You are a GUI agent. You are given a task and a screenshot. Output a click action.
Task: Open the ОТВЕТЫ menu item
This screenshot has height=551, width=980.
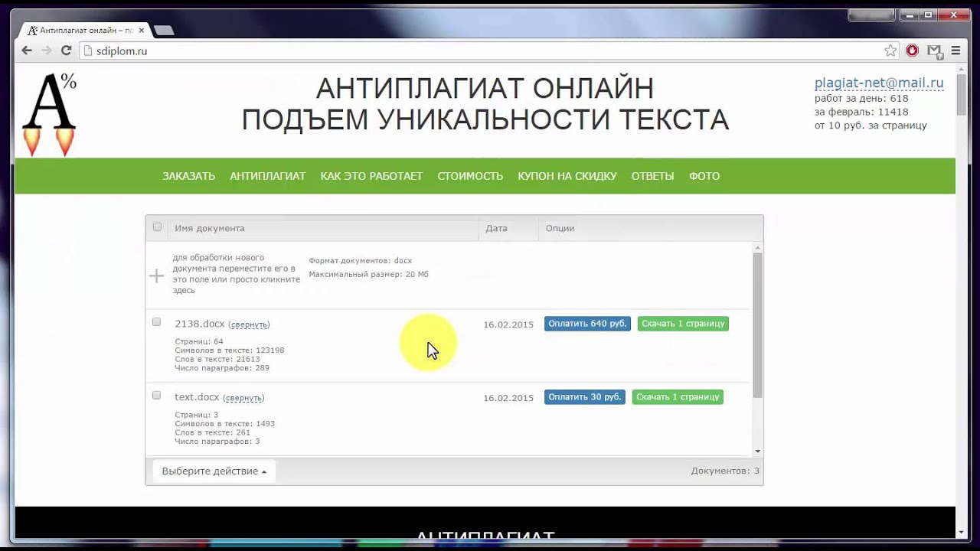coord(652,176)
